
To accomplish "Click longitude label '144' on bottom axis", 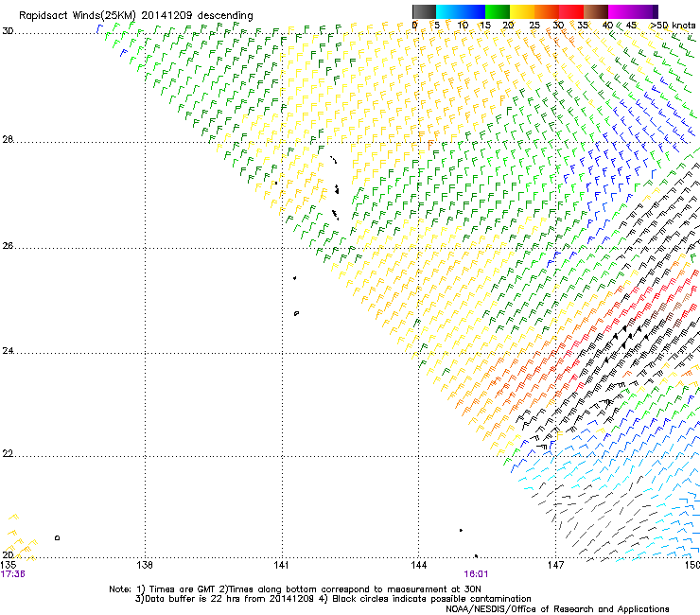I will pos(419,565).
